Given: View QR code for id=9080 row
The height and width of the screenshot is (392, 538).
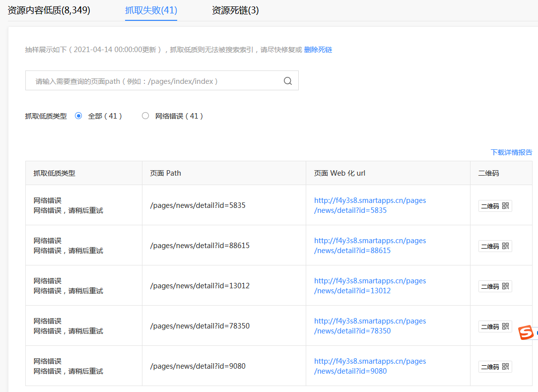Looking at the screenshot, I should pyautogui.click(x=495, y=367).
